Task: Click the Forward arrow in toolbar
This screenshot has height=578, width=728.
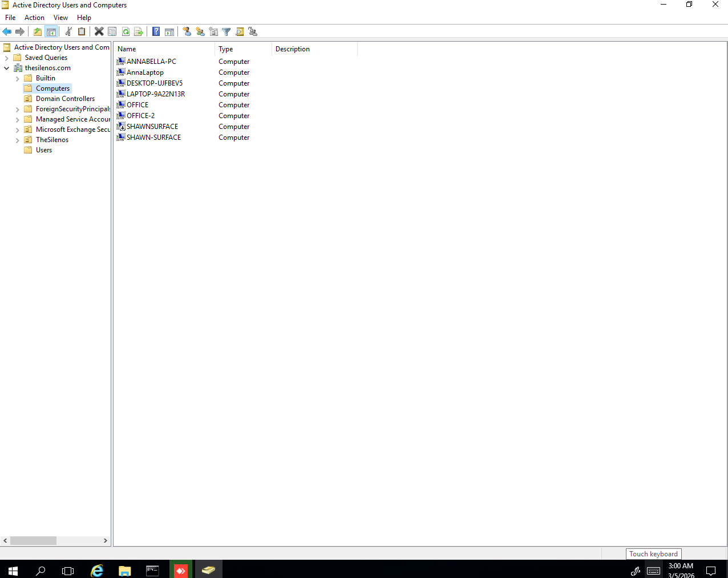Action: [x=20, y=31]
